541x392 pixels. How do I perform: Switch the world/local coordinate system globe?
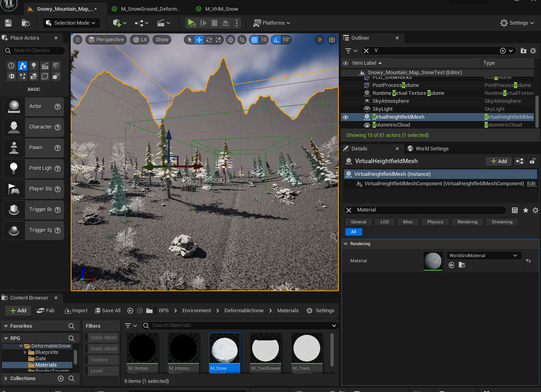click(230, 40)
